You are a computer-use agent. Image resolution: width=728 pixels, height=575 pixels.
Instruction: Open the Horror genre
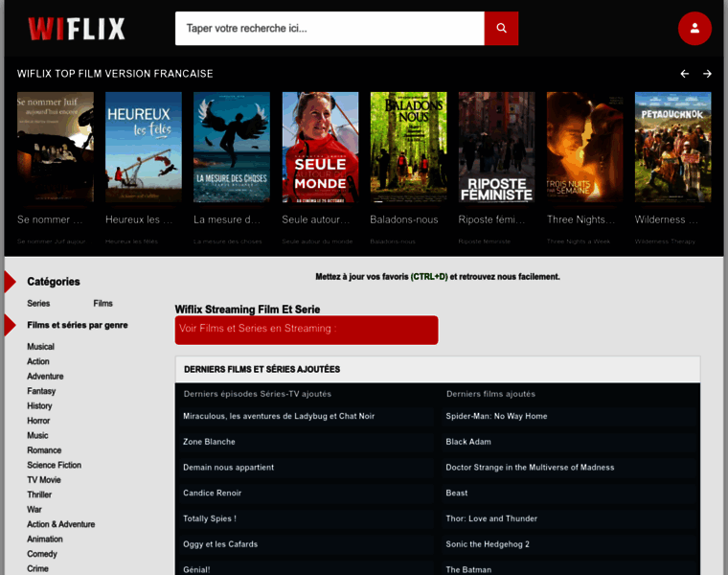pyautogui.click(x=38, y=421)
